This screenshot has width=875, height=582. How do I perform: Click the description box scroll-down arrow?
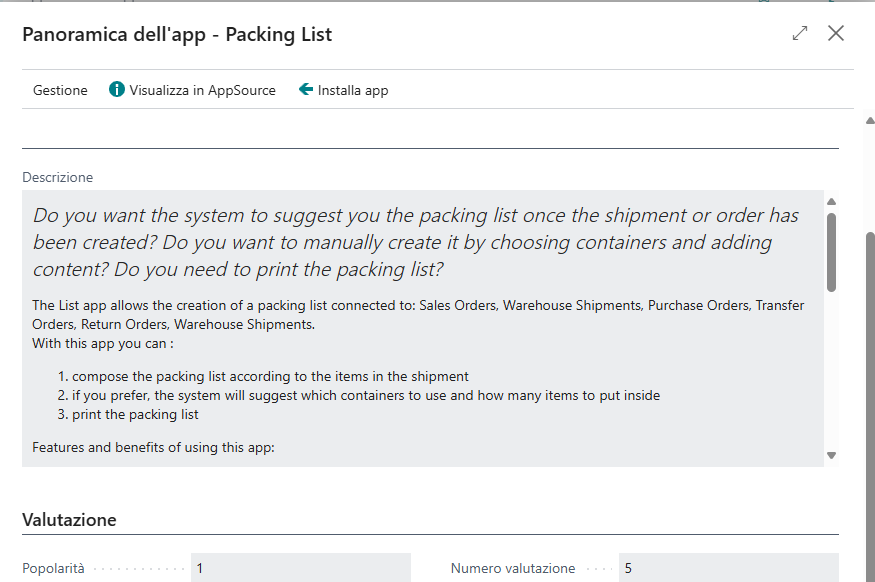(x=831, y=455)
